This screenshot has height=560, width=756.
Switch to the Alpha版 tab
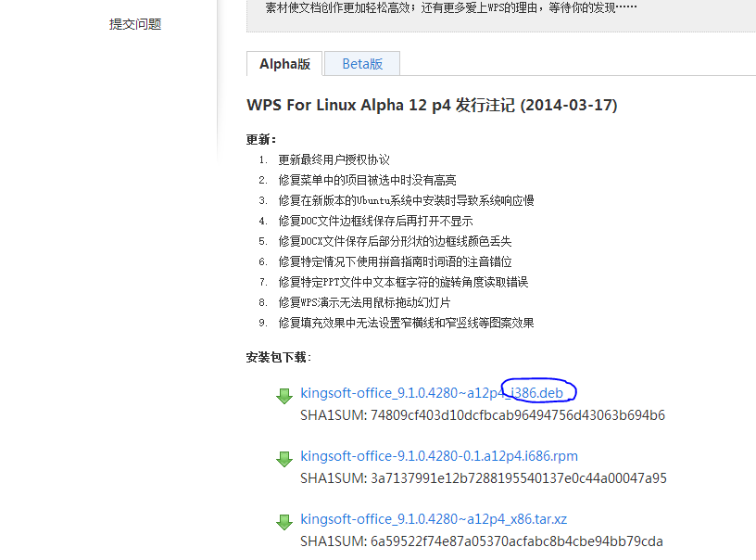[284, 64]
